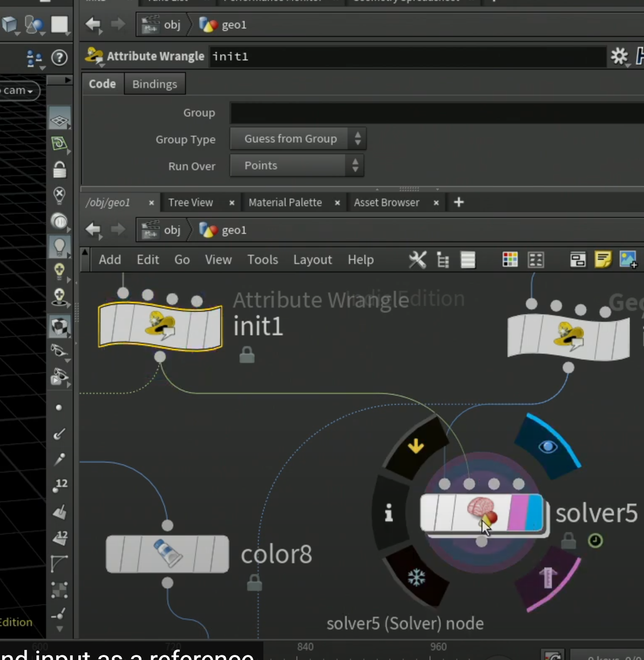Click the background image icon in toolbar
The height and width of the screenshot is (660, 644).
pyautogui.click(x=629, y=260)
